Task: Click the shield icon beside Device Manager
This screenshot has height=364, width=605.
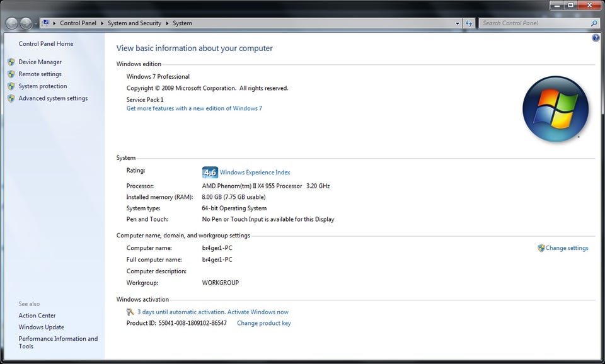Action: 11,62
